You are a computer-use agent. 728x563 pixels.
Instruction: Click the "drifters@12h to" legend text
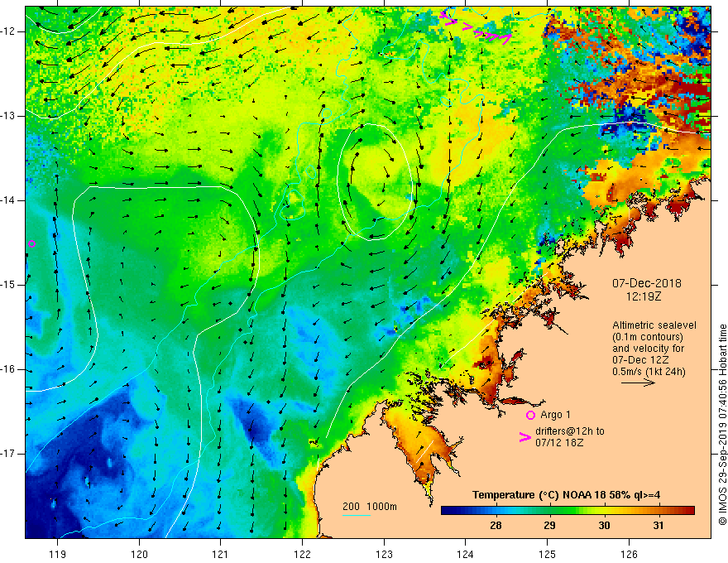coord(570,431)
